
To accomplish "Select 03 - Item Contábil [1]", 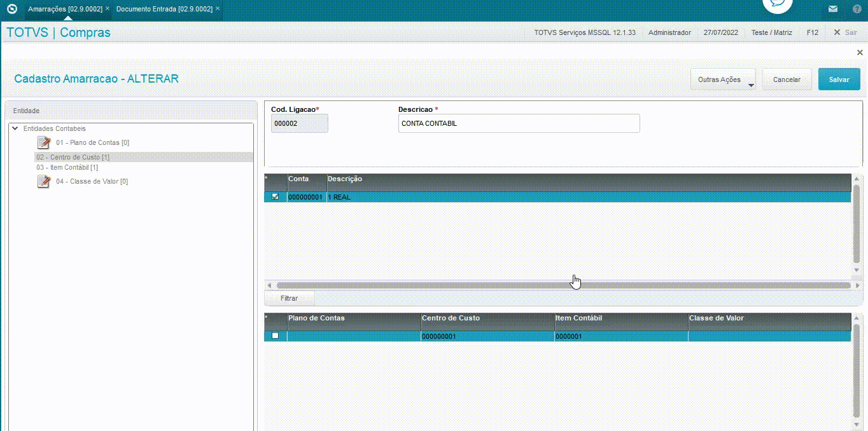I will coord(67,167).
